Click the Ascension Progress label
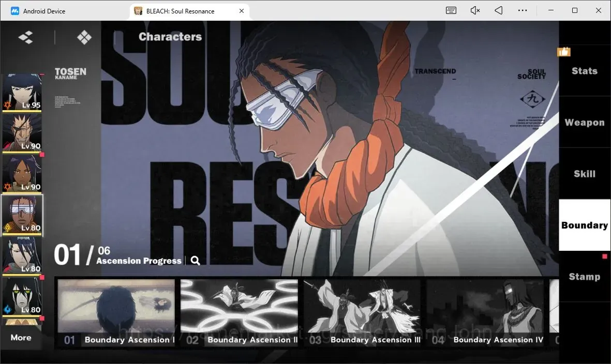The width and height of the screenshot is (611, 364). (139, 261)
